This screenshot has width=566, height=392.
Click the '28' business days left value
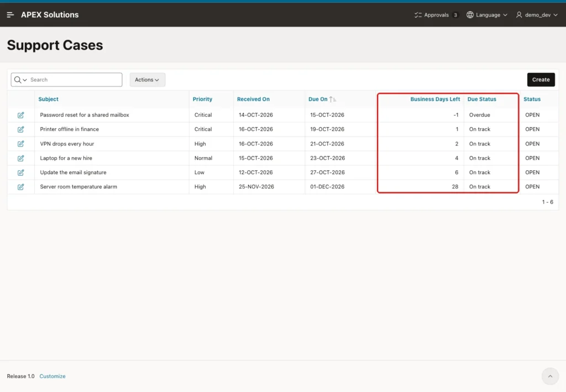455,187
